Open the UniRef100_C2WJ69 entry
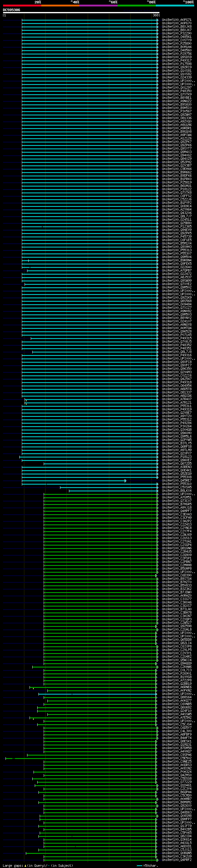Viewport: 197px width, 868px height. point(177,535)
